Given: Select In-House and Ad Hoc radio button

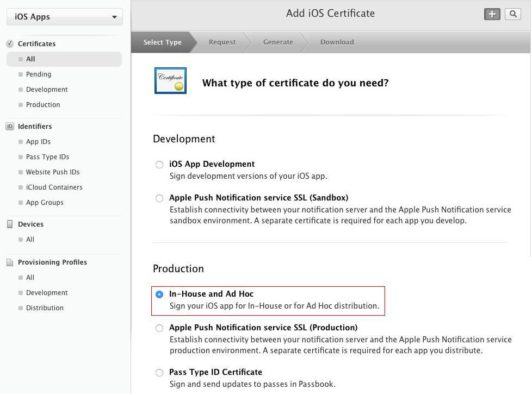Looking at the screenshot, I should [159, 294].
